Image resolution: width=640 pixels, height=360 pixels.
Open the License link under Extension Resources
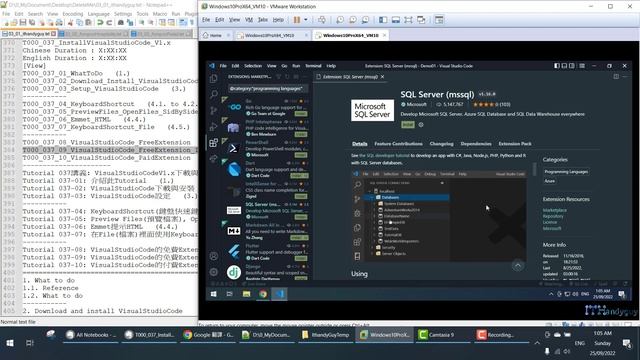click(x=550, y=222)
